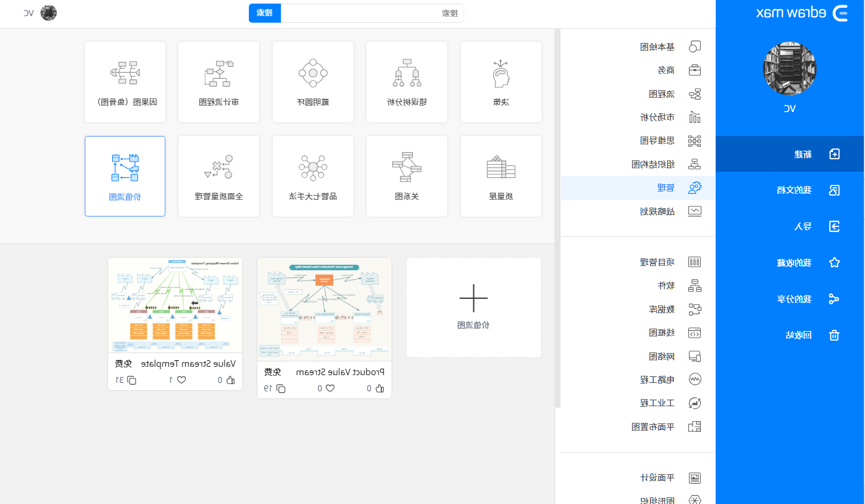Open 我的收藏 (My Favorites) star item
This screenshot has height=504, width=865.
[790, 262]
